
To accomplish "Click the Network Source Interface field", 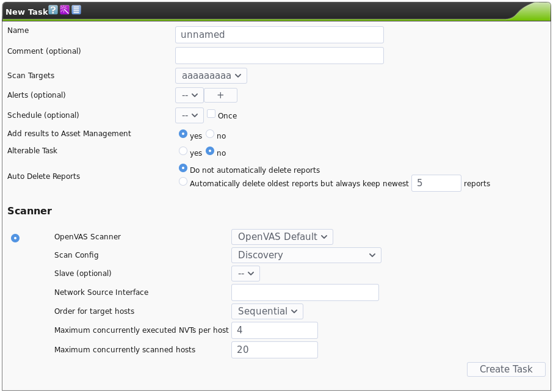I will pos(305,292).
